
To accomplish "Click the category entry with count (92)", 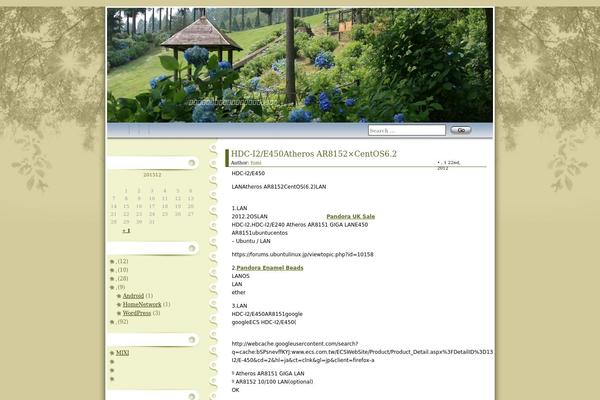I will tap(122, 322).
